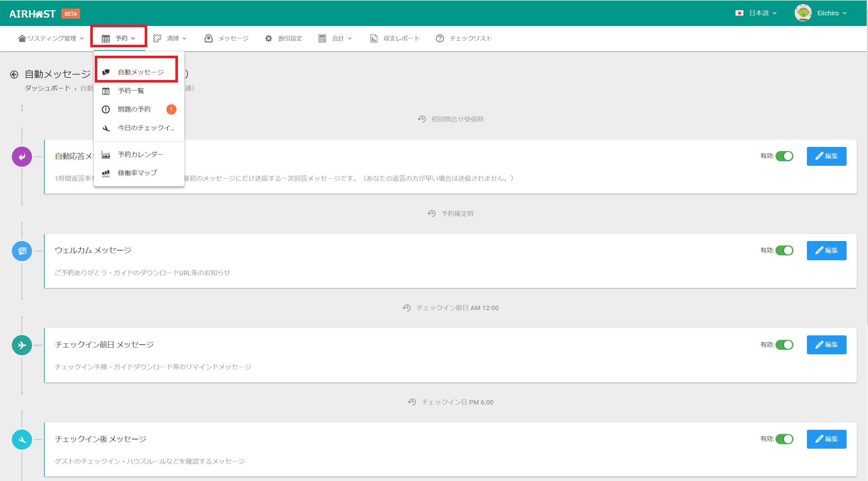Click the ダッシュボード breadcrumb link
This screenshot has height=481, width=868.
click(x=47, y=88)
